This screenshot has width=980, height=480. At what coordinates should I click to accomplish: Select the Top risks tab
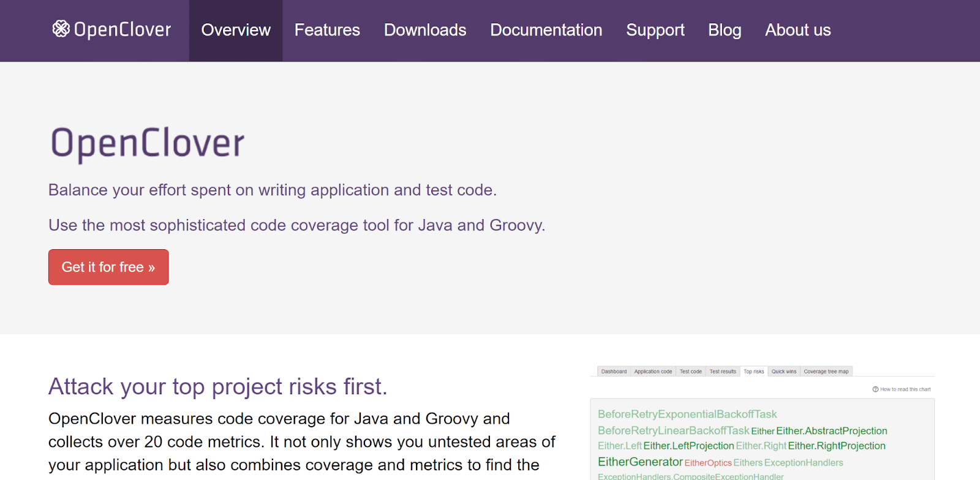point(754,372)
